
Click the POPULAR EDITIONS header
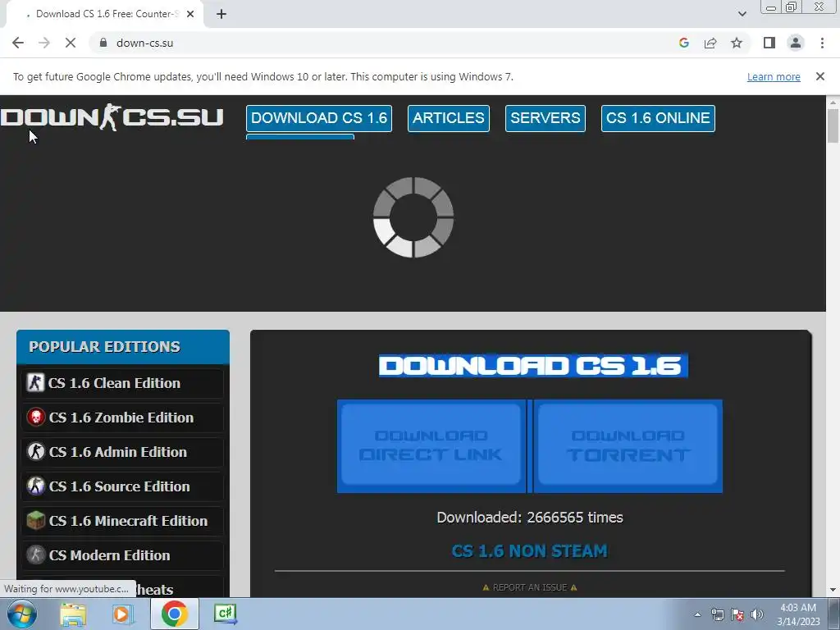(123, 347)
